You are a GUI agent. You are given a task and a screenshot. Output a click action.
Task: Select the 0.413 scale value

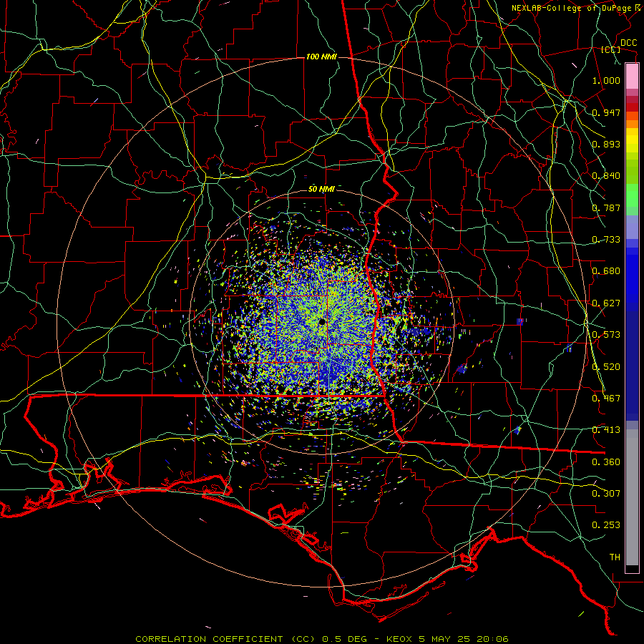606,430
